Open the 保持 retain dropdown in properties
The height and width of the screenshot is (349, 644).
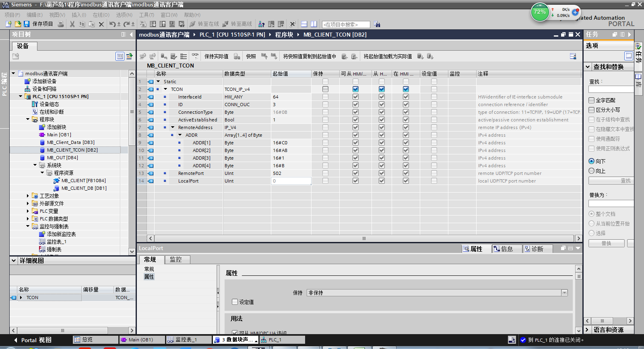(564, 293)
